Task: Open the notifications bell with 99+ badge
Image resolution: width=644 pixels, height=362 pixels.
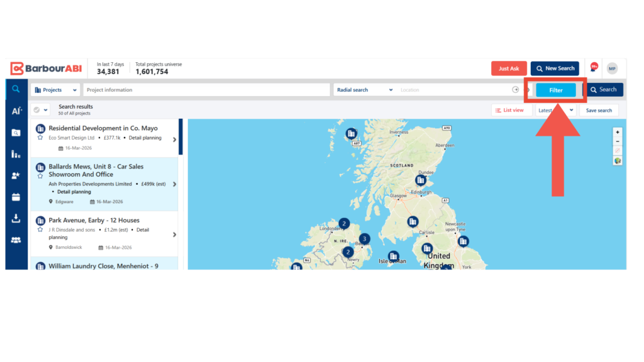Action: tap(593, 68)
